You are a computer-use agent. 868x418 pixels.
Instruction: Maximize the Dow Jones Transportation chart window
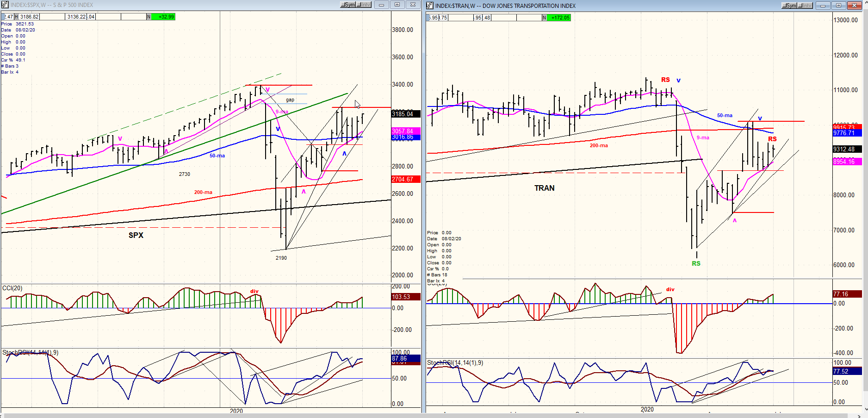tap(838, 6)
